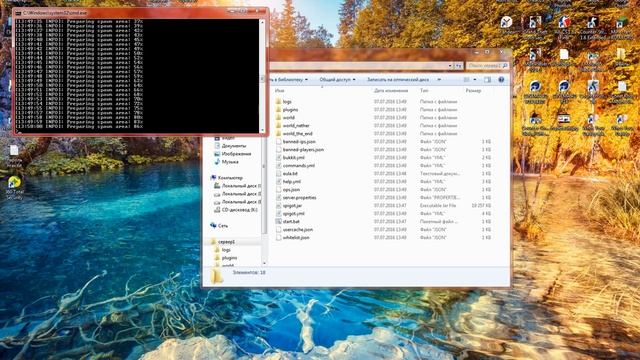This screenshot has height=360, width=640.
Task: Click Записать на оптический диск button
Action: pyautogui.click(x=398, y=80)
